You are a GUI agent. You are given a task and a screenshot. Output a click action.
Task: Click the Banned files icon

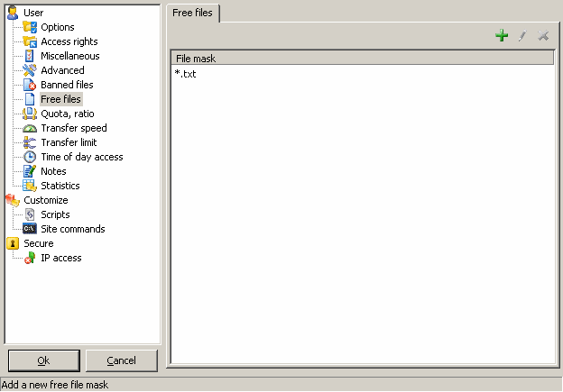(x=30, y=85)
